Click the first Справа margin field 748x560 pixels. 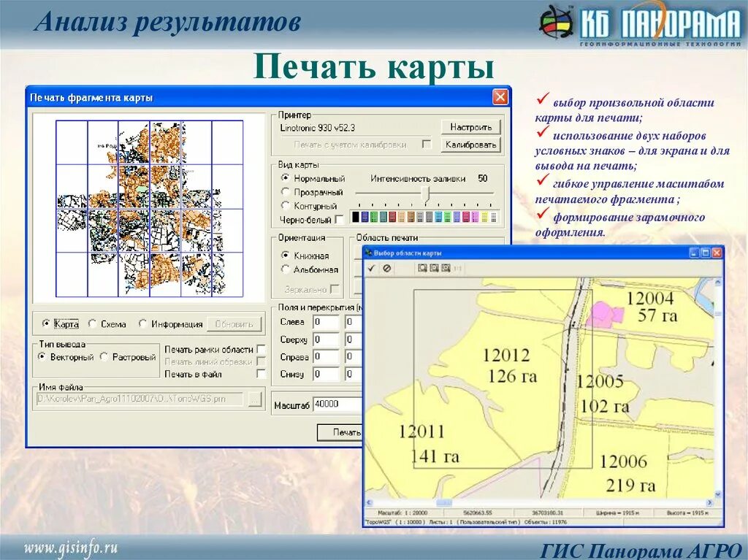pyautogui.click(x=327, y=357)
